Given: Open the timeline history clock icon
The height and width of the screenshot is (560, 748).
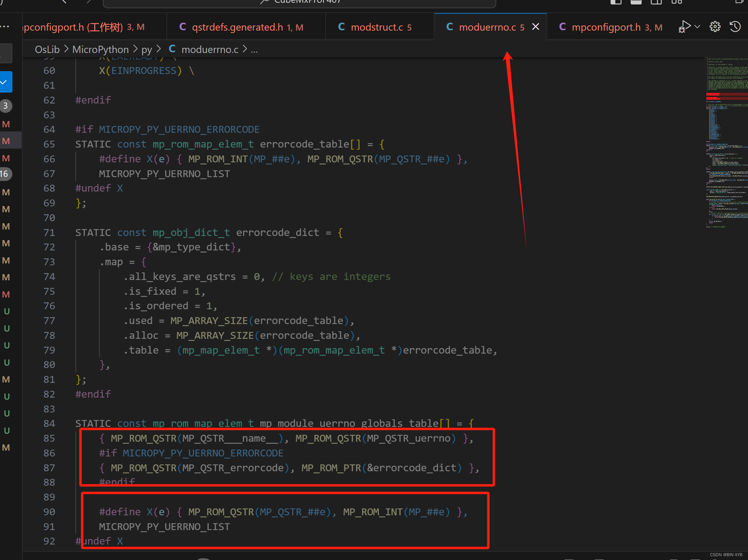Looking at the screenshot, I should click(x=735, y=27).
